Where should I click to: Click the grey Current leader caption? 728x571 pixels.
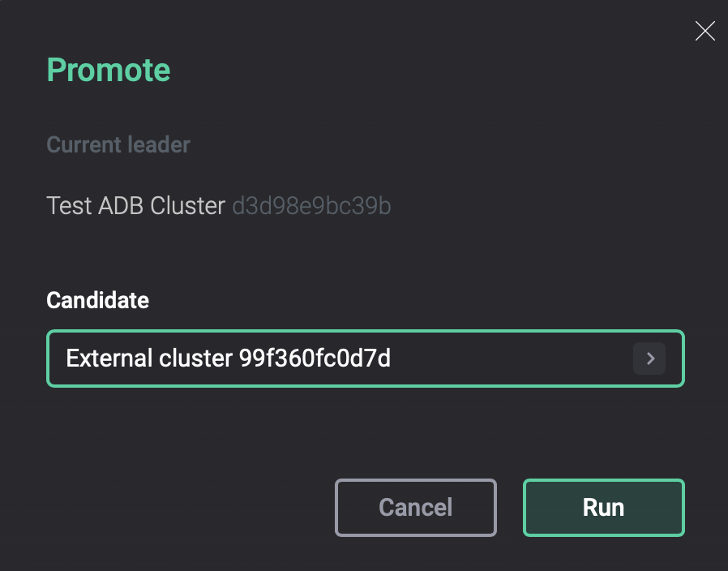point(118,145)
